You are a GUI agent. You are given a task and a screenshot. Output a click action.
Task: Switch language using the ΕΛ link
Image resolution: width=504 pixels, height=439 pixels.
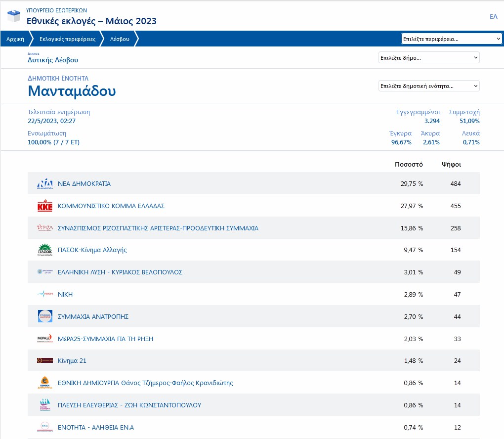click(x=493, y=17)
